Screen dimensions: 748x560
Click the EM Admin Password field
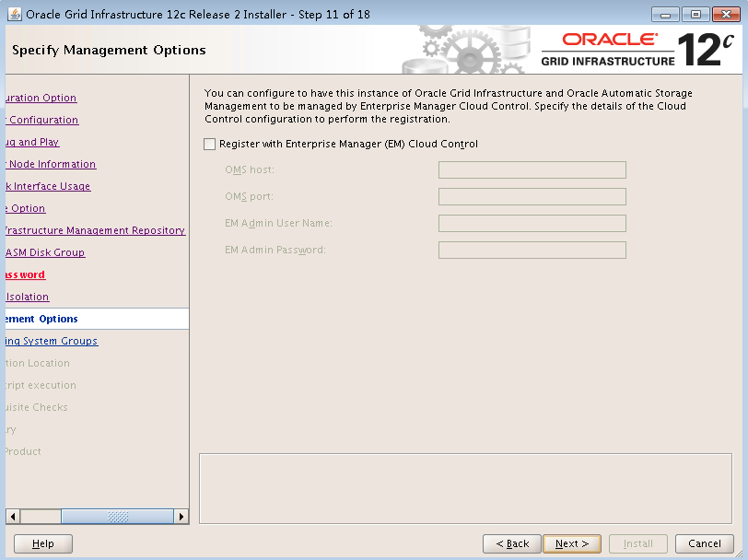pyautogui.click(x=532, y=250)
